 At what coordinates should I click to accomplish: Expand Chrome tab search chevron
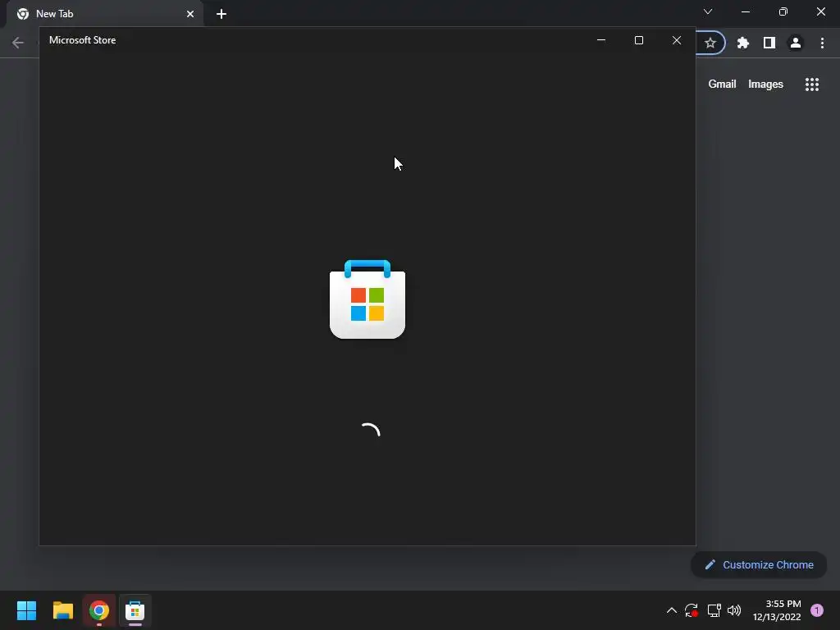point(708,11)
